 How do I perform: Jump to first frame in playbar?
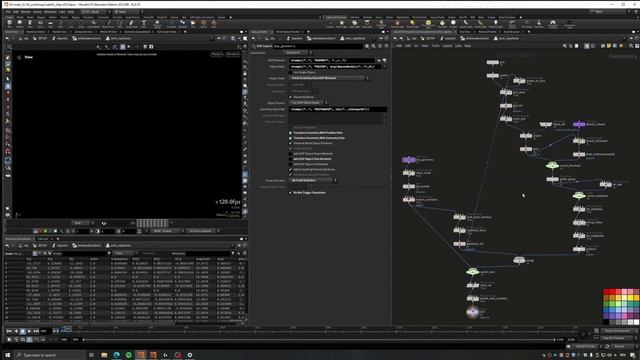9,331
